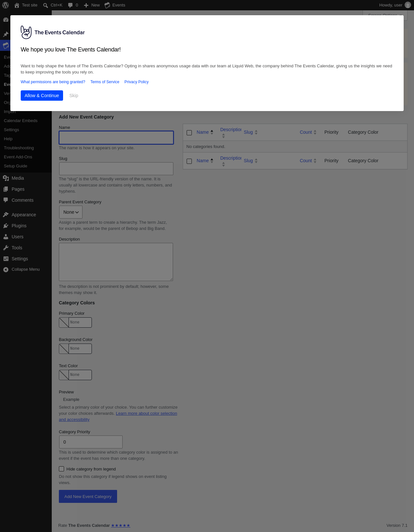Screen dimensions: 414x532
Task: Open the Test site home icon
Action: (x=17, y=5)
